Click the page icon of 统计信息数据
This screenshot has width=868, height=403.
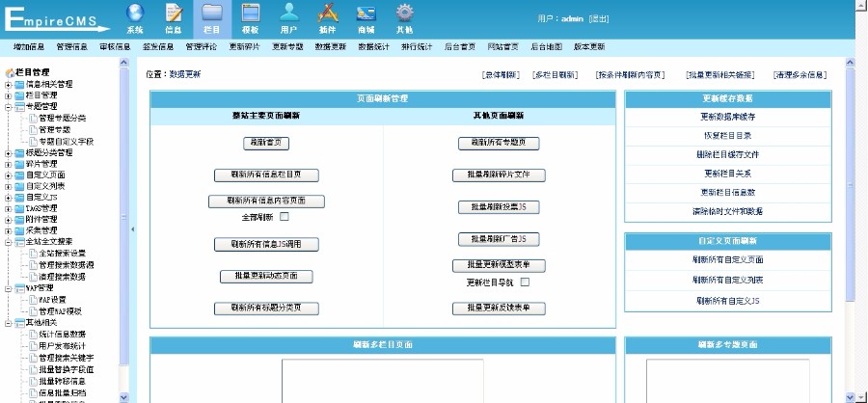(x=33, y=335)
